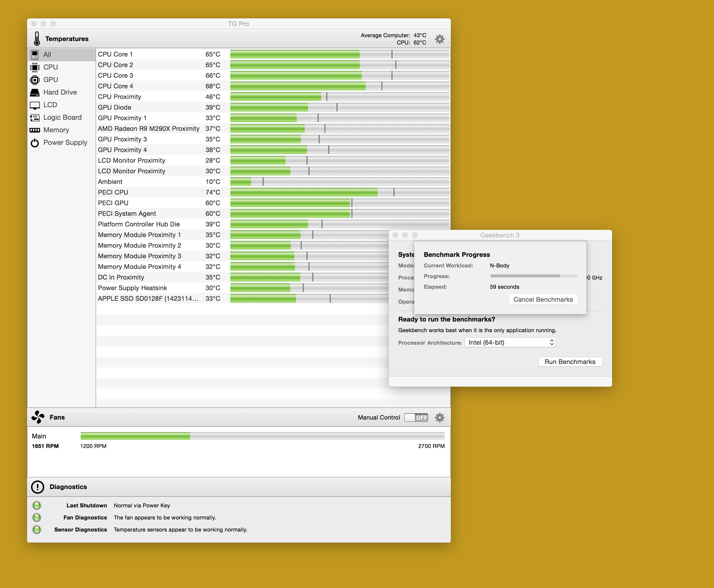Click the Logic Board icon in sidebar
This screenshot has width=714, height=588.
[x=35, y=118]
